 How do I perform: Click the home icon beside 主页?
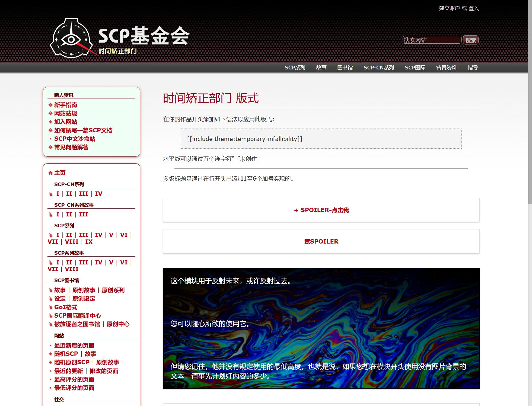pos(50,173)
